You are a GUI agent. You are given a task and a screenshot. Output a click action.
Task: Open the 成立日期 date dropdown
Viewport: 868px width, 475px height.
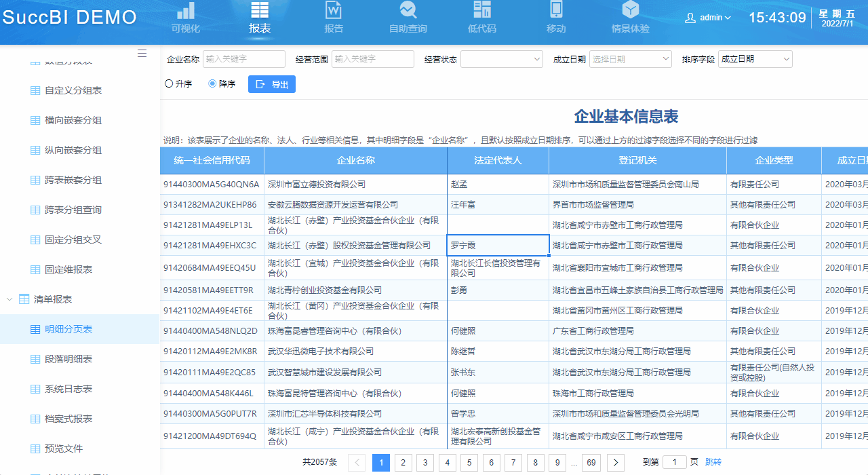click(x=631, y=59)
